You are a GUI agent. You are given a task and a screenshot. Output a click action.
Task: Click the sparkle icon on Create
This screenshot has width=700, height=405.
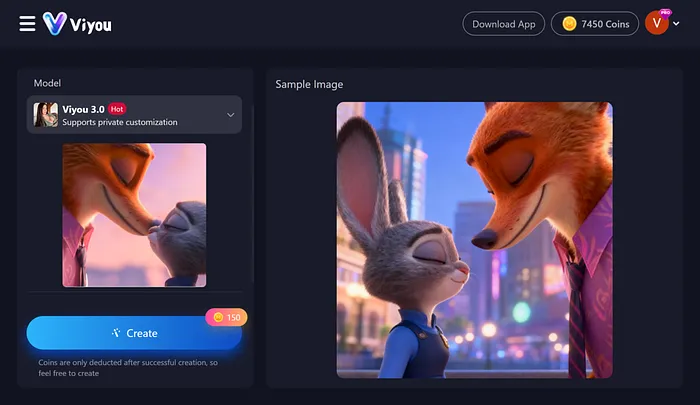pyautogui.click(x=116, y=333)
